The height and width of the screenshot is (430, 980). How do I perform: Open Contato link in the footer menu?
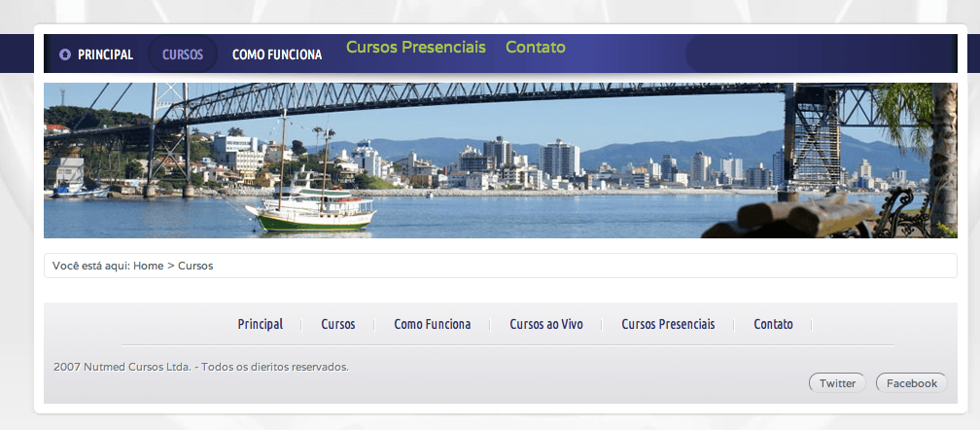(x=773, y=324)
